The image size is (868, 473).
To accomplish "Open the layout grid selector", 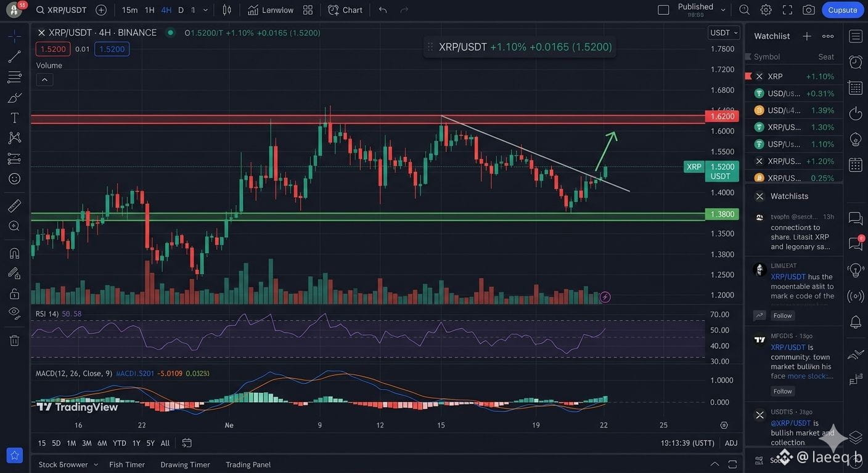I will click(308, 10).
